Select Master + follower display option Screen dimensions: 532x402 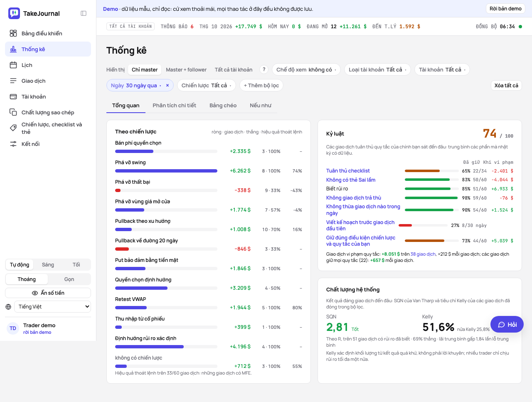186,70
